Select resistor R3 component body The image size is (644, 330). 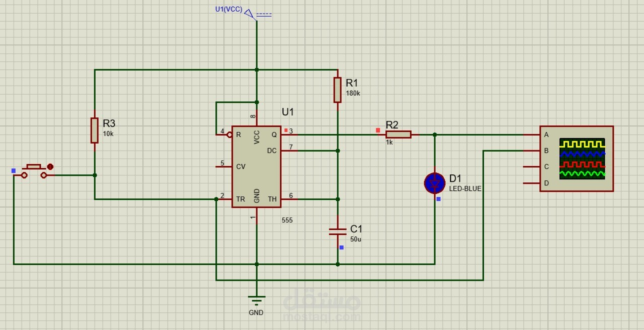[x=95, y=130]
